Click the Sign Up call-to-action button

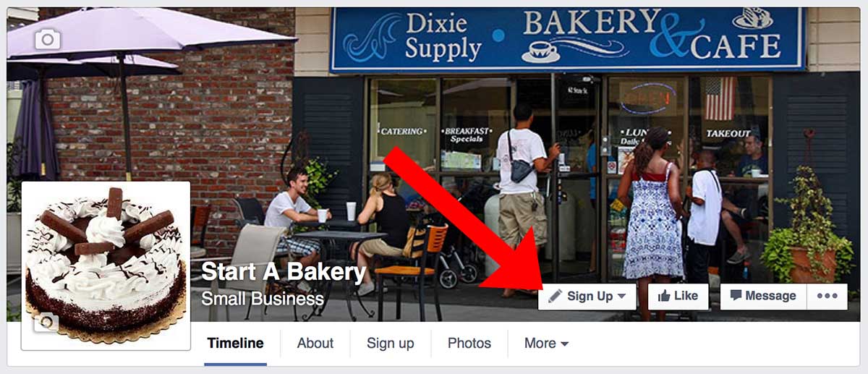pyautogui.click(x=587, y=296)
